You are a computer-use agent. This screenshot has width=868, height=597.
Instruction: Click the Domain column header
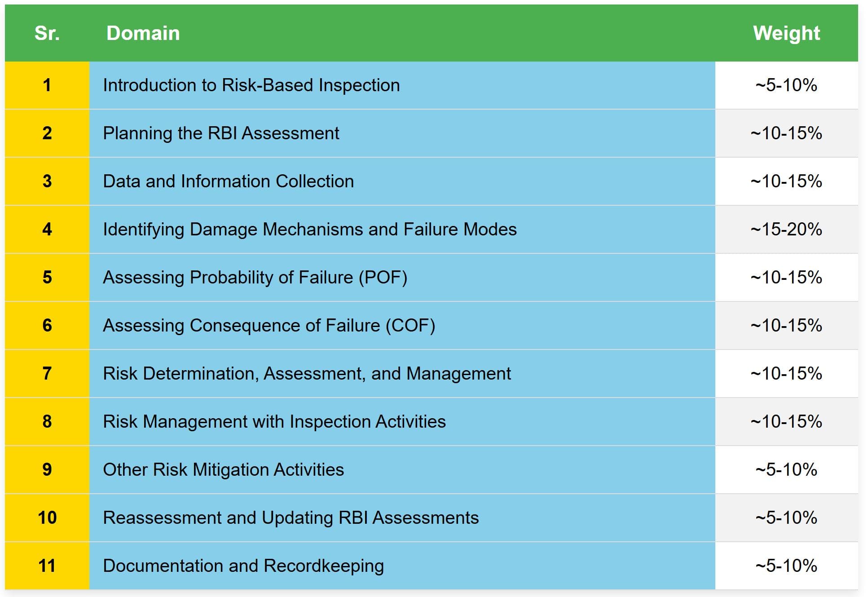click(143, 33)
